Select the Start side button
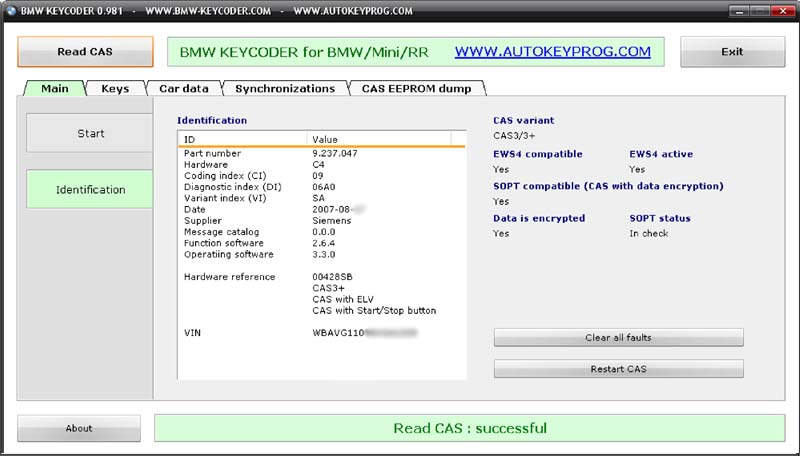This screenshot has height=456, width=800. [90, 133]
